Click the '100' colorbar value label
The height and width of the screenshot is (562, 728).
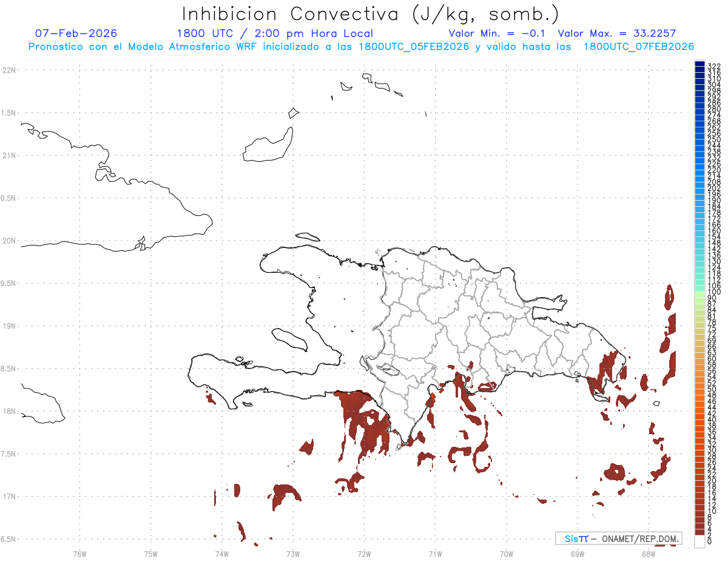coord(714,292)
